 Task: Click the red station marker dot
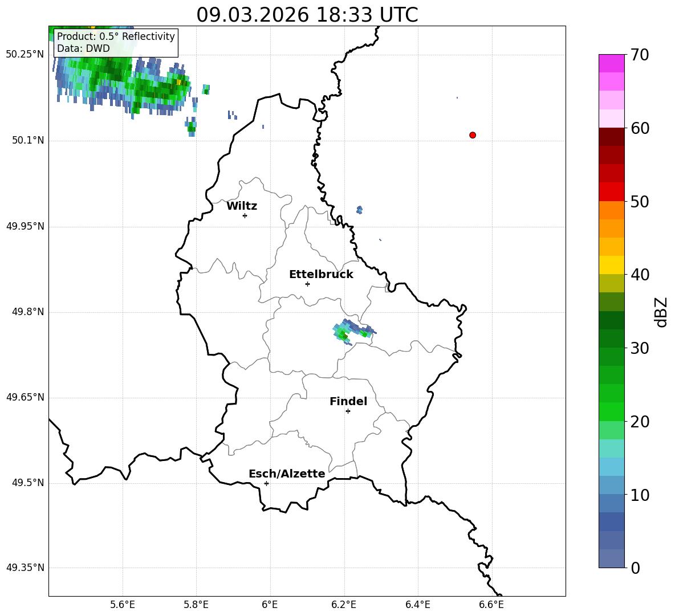click(x=473, y=135)
